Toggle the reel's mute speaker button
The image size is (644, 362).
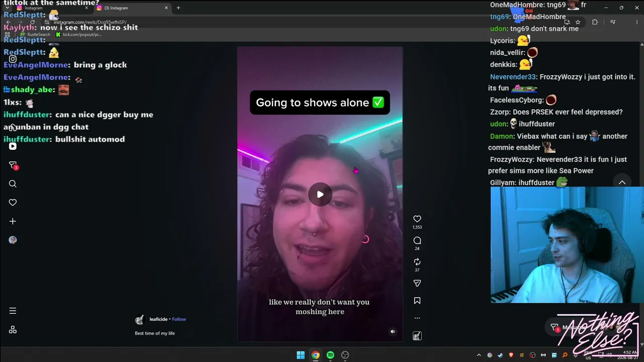[392, 331]
